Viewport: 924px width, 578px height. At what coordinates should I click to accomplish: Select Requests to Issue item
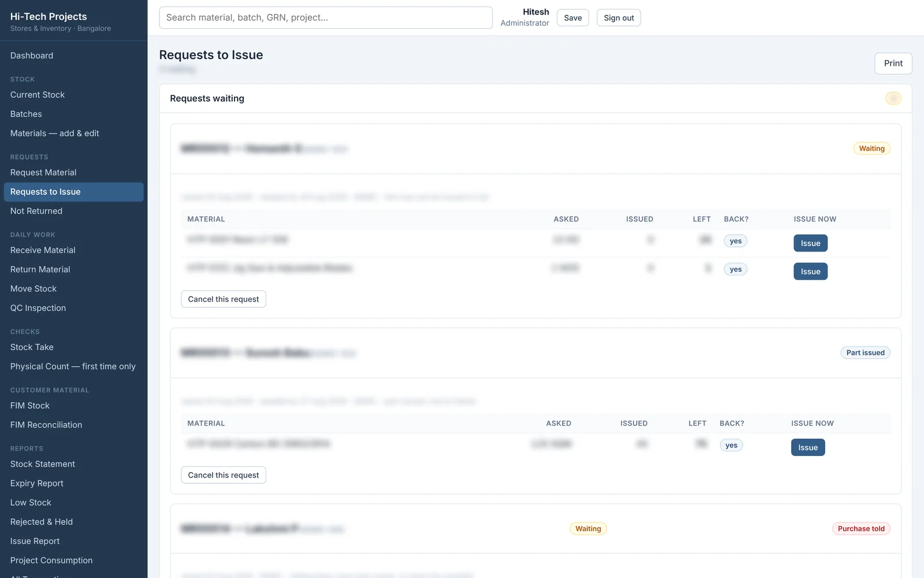pyautogui.click(x=73, y=192)
